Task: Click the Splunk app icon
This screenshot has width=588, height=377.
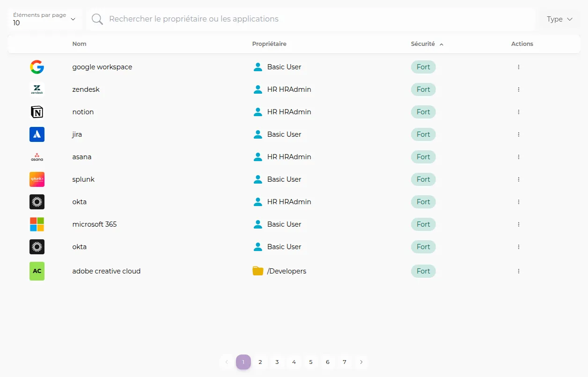Action: [37, 179]
